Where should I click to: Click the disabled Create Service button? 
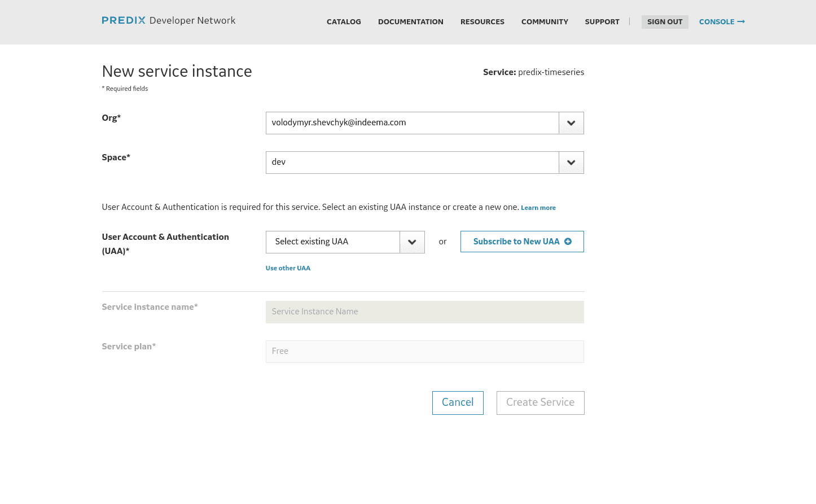coord(540,402)
